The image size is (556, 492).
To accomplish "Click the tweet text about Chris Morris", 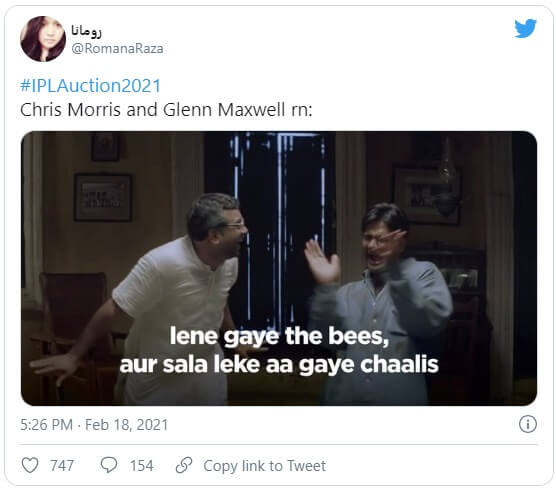I will [166, 110].
